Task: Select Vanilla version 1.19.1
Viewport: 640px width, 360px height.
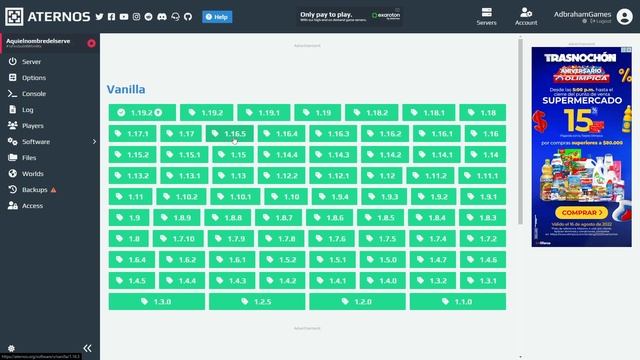Action: point(264,113)
